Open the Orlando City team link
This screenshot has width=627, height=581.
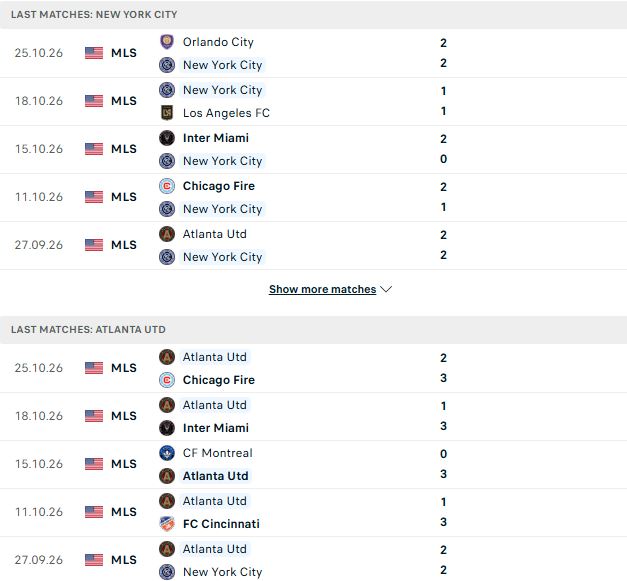pos(218,42)
